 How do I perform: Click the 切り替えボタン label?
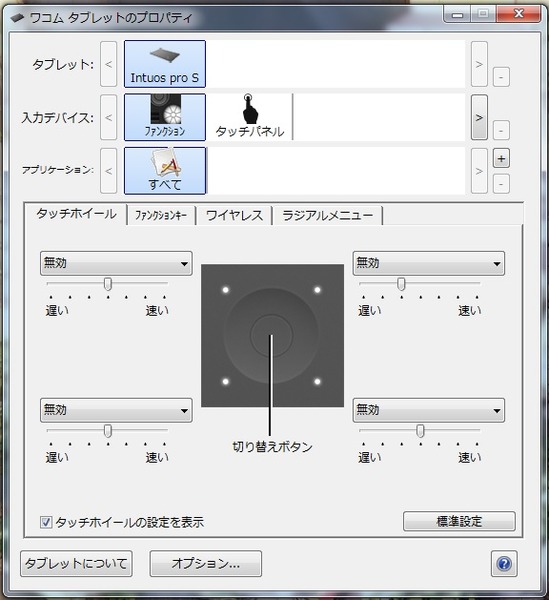click(x=272, y=447)
